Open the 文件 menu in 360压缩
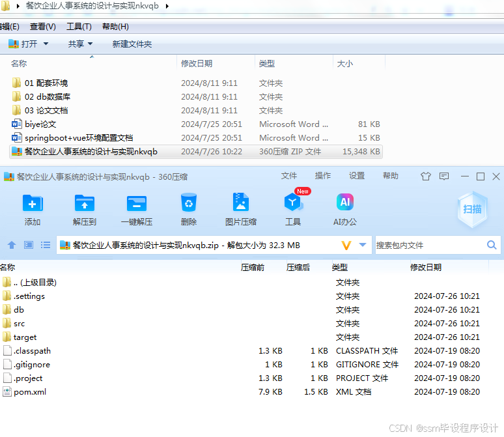The height and width of the screenshot is (437, 504). [x=289, y=176]
